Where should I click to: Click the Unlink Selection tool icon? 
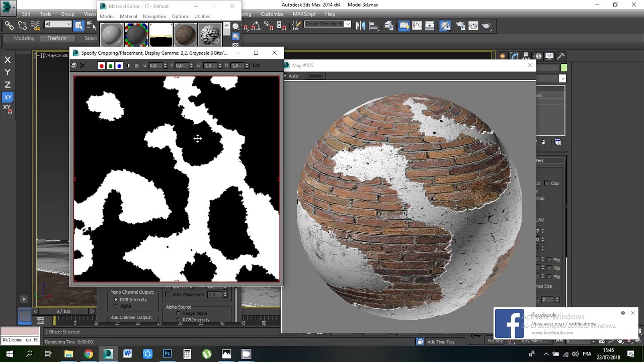tap(22, 26)
